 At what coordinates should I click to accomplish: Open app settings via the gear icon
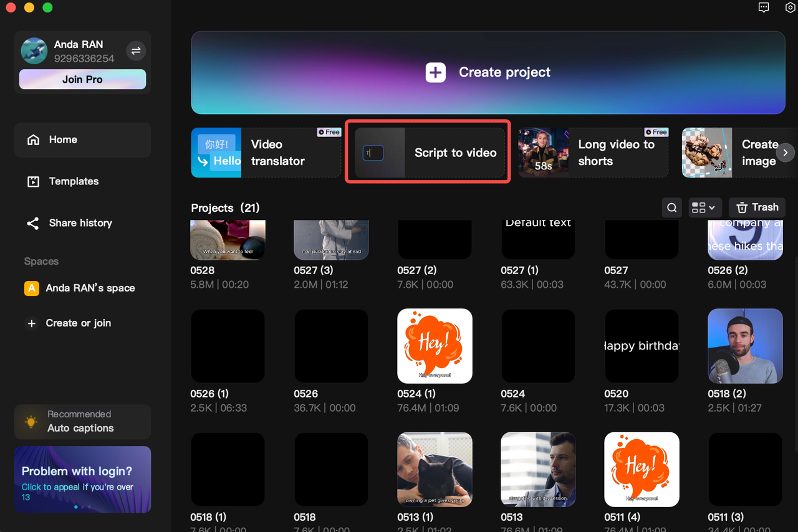790,7
